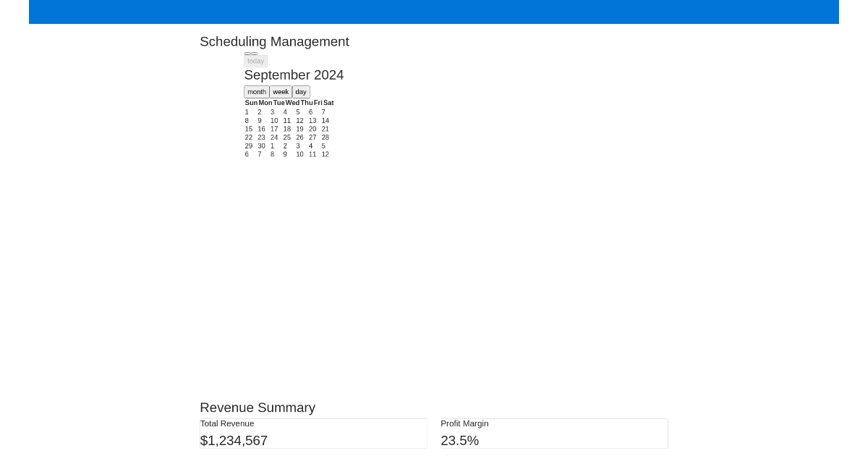Select the trailing October 5 cell
The height and width of the screenshot is (456, 868).
(x=323, y=145)
